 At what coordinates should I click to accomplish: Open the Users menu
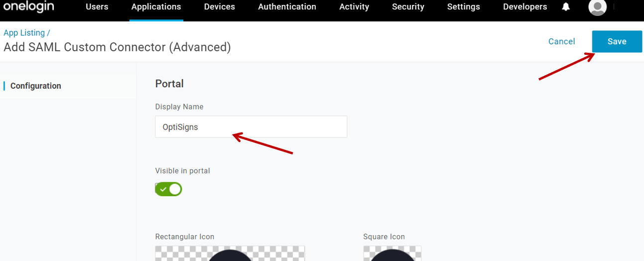[97, 7]
